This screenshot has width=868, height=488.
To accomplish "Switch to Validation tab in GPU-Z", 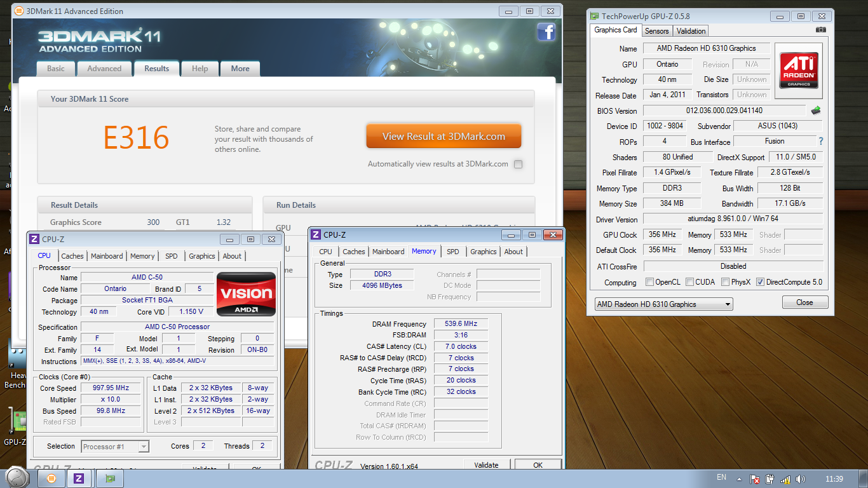I will [691, 31].
